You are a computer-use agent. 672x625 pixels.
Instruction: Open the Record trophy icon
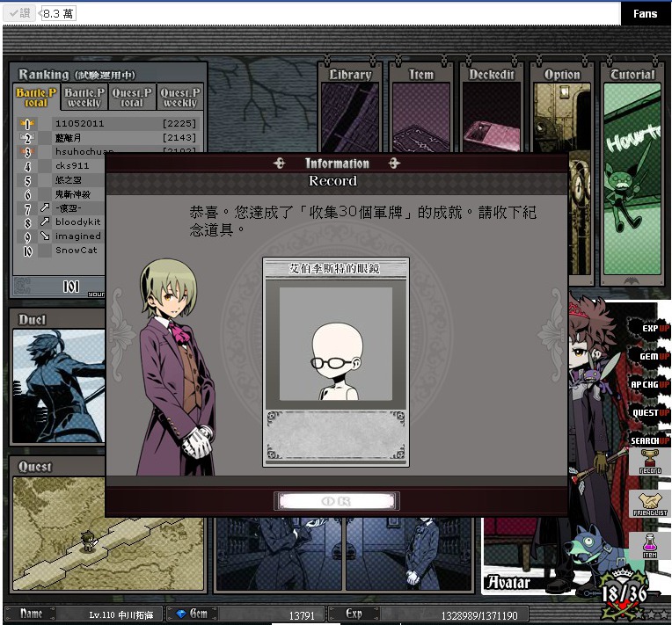(650, 461)
